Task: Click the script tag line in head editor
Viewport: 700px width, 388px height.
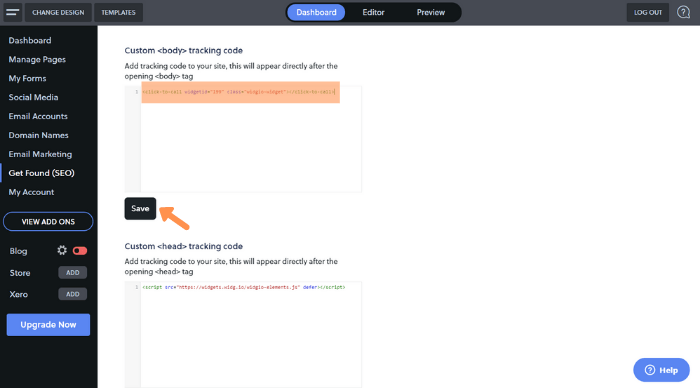Action: pyautogui.click(x=244, y=287)
